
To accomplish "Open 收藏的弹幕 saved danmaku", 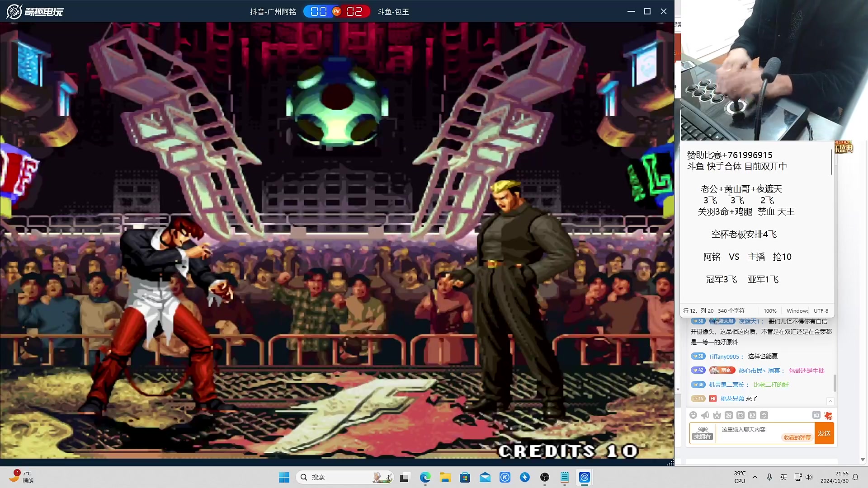I will coord(797,437).
